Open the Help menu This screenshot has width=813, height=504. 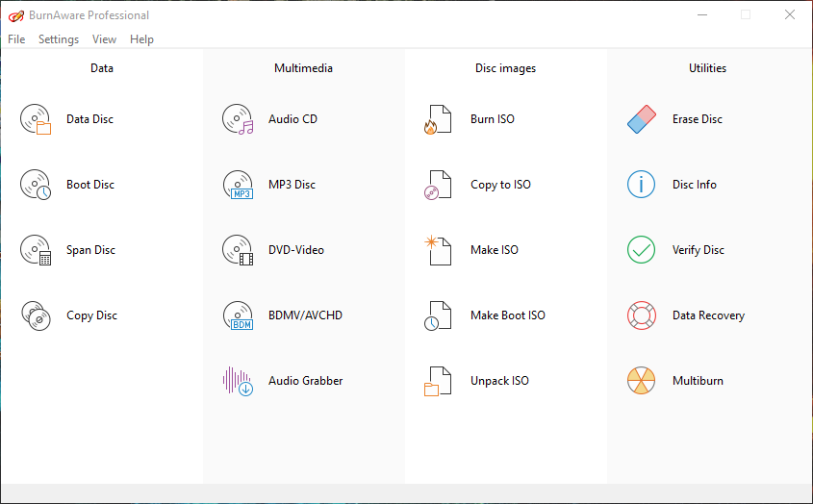click(x=141, y=39)
